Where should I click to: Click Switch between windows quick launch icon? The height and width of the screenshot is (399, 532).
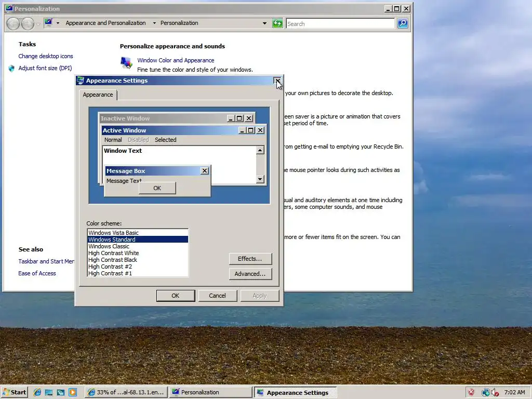[61, 392]
